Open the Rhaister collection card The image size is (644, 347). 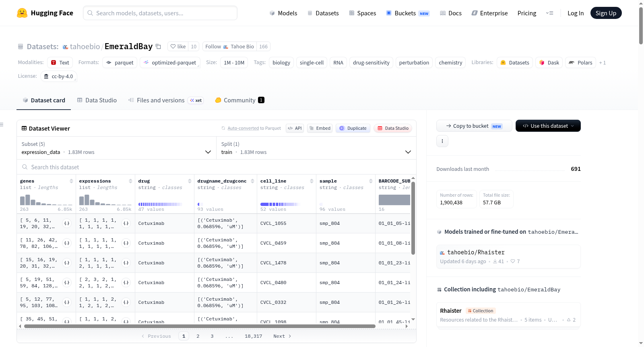[508, 315]
